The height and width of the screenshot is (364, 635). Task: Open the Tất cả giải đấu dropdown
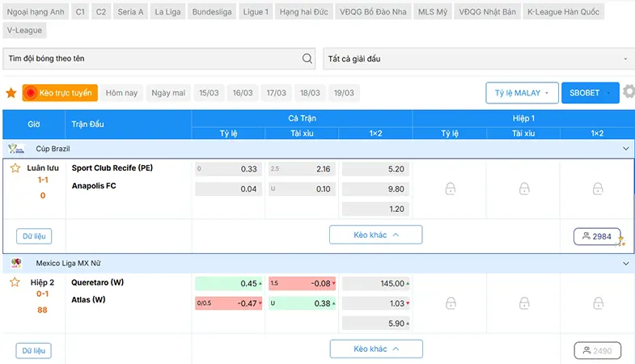point(478,59)
